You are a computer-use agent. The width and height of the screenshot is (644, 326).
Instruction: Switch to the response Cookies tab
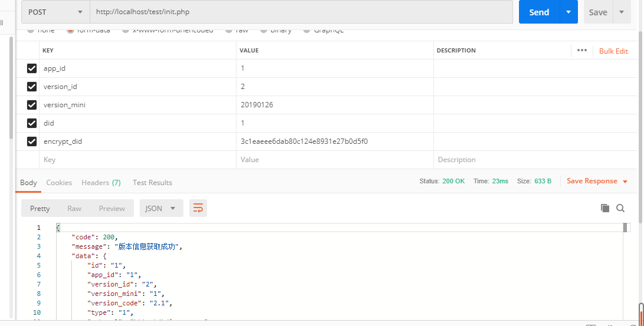tap(59, 183)
